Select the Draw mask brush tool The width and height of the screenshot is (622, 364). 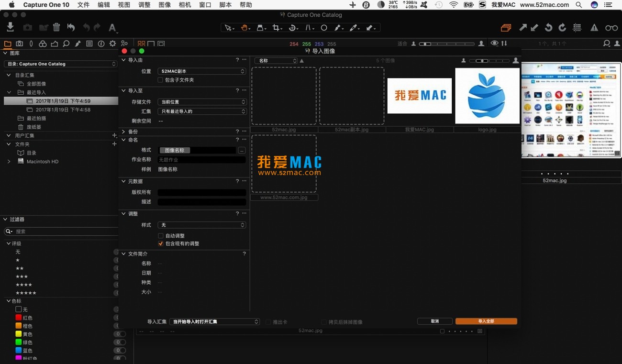click(x=339, y=28)
